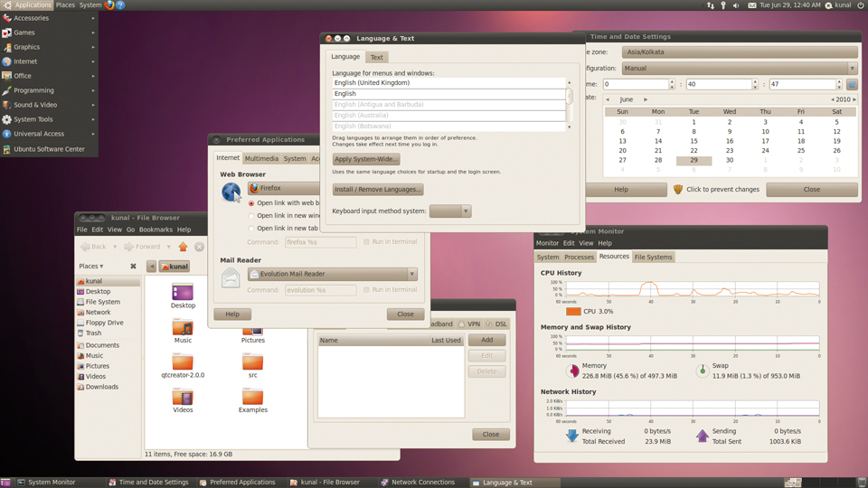Click the Swap color pie swatch
The image size is (868, 488).
click(x=703, y=371)
